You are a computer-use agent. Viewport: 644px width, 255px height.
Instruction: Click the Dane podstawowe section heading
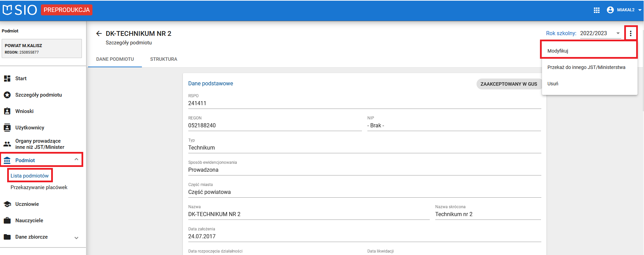pos(210,84)
